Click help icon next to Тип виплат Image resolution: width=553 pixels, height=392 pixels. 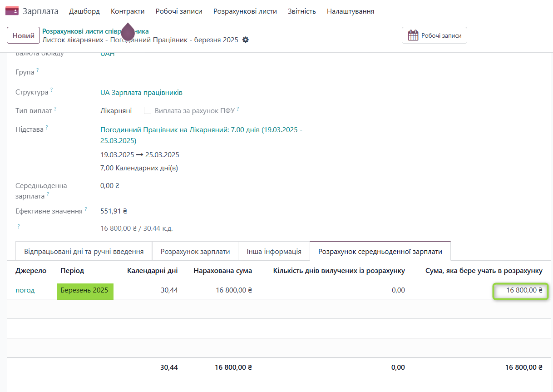point(55,109)
